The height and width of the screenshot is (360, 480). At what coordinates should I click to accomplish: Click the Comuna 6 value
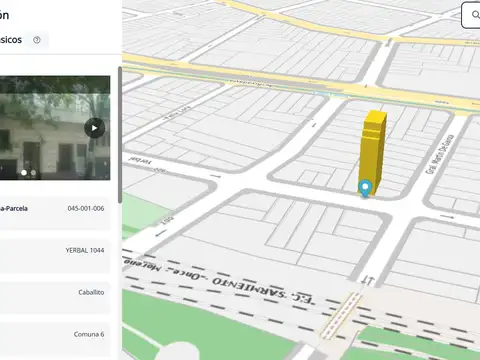point(89,334)
